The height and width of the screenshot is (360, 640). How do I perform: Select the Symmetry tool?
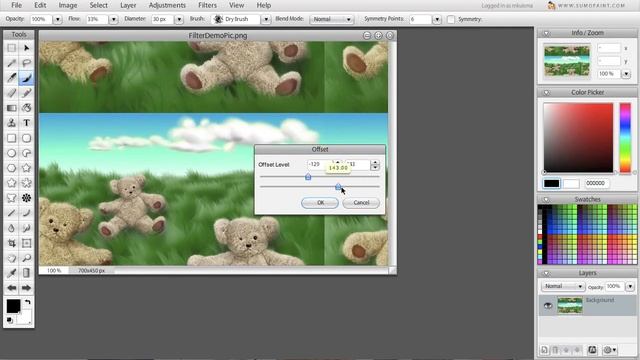click(x=27, y=198)
